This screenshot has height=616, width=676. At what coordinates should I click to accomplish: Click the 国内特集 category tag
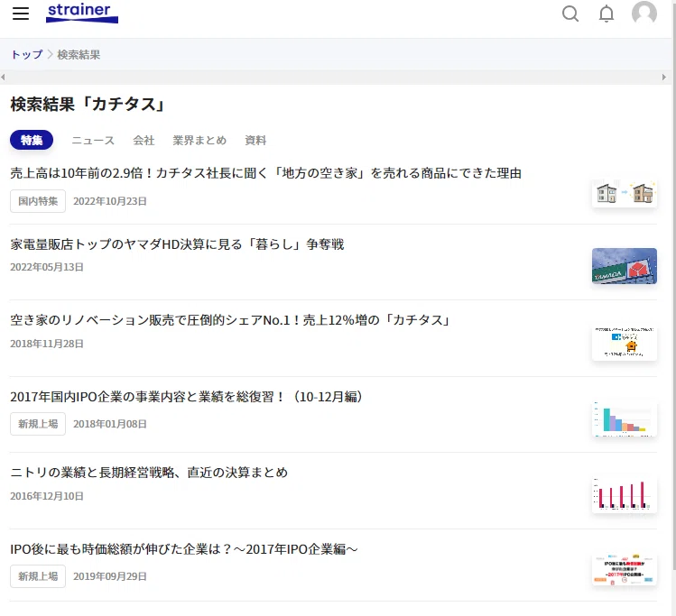pyautogui.click(x=38, y=201)
